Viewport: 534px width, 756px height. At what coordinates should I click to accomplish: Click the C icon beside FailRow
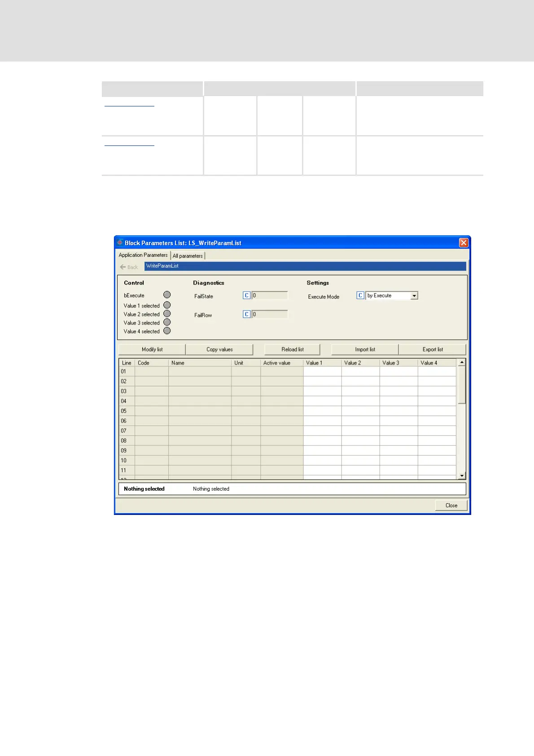click(x=246, y=314)
